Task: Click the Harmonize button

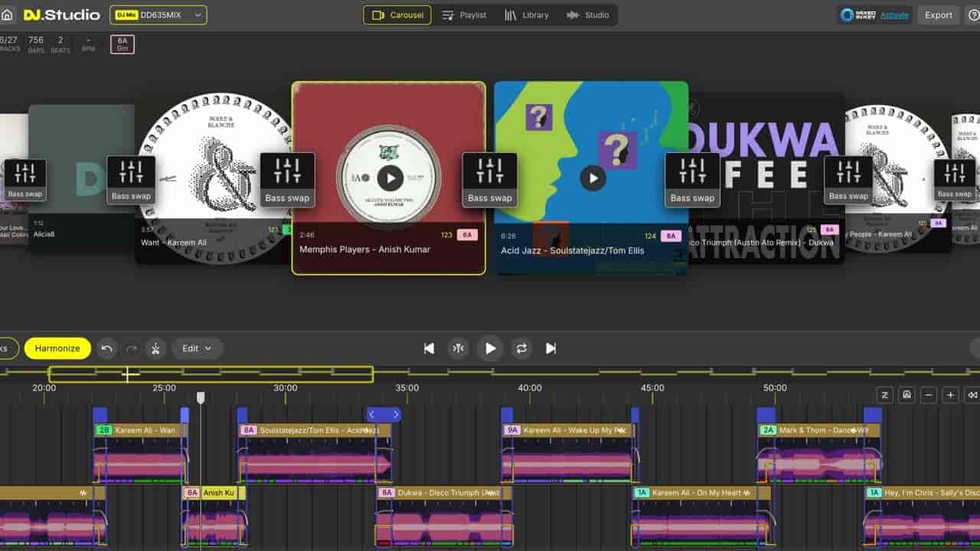Action: pyautogui.click(x=57, y=348)
